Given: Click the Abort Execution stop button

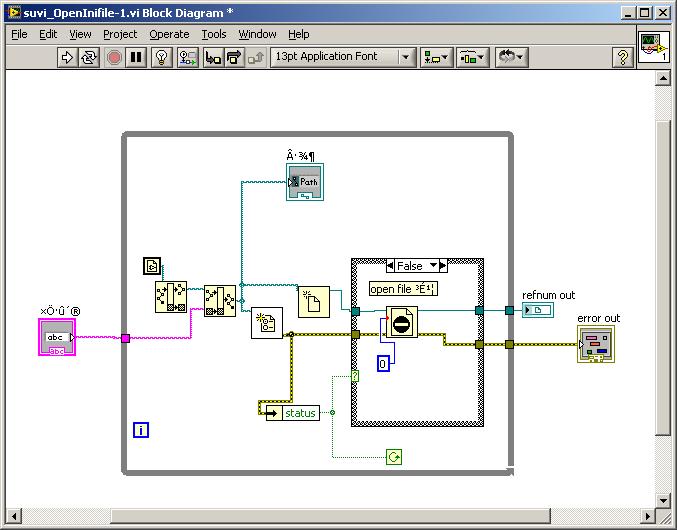Looking at the screenshot, I should [114, 57].
